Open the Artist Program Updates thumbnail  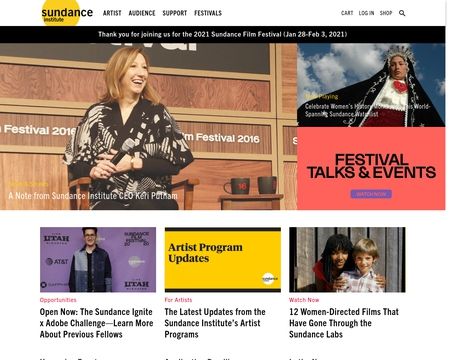pos(223,260)
